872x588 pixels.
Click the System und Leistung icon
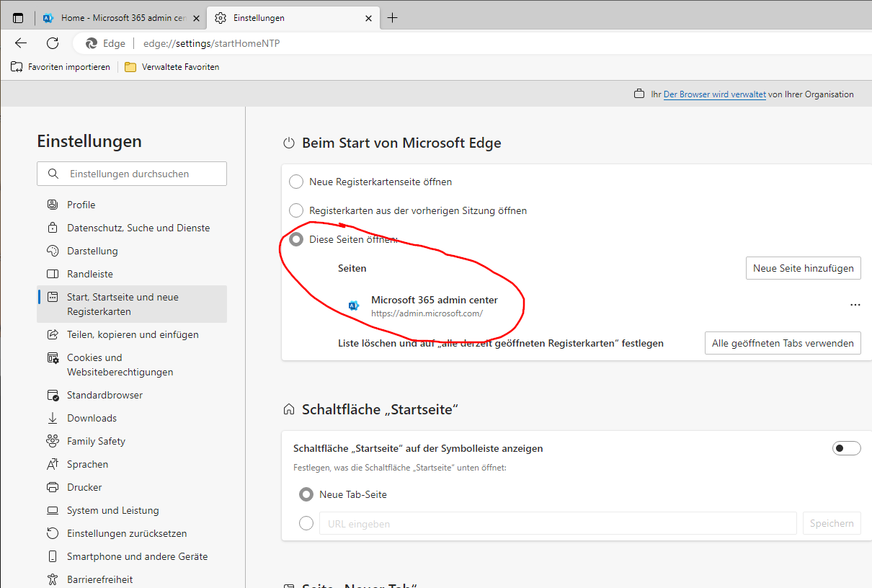point(53,510)
